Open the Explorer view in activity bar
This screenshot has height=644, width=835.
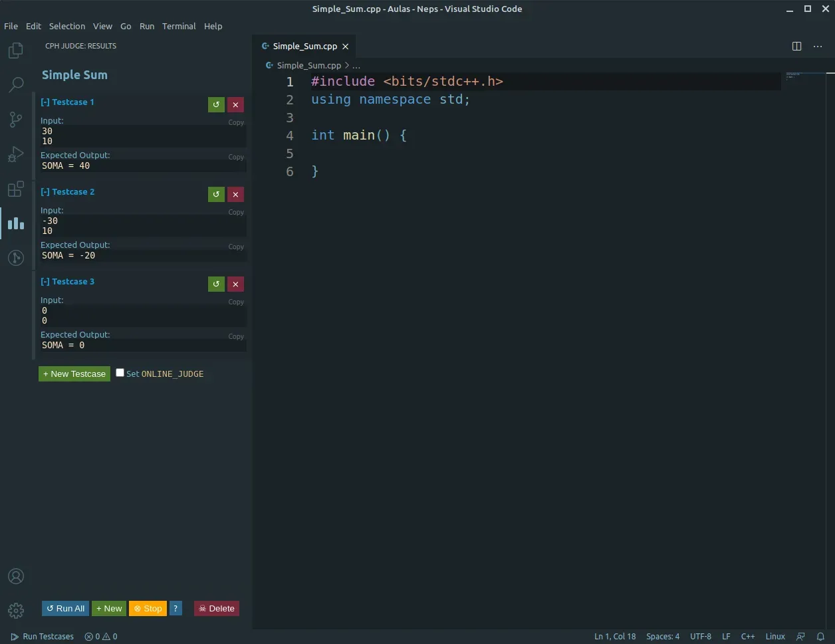[16, 51]
